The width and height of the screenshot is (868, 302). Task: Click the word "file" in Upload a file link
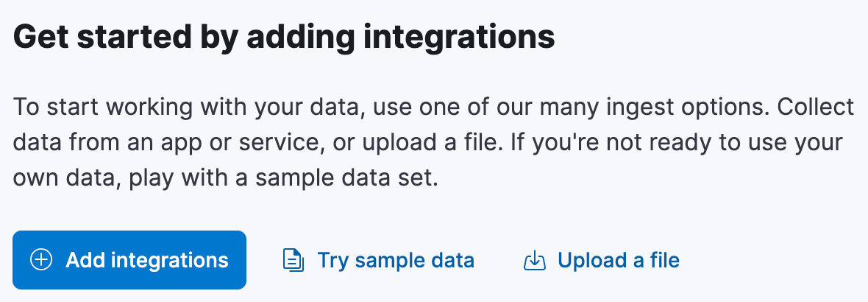click(665, 260)
